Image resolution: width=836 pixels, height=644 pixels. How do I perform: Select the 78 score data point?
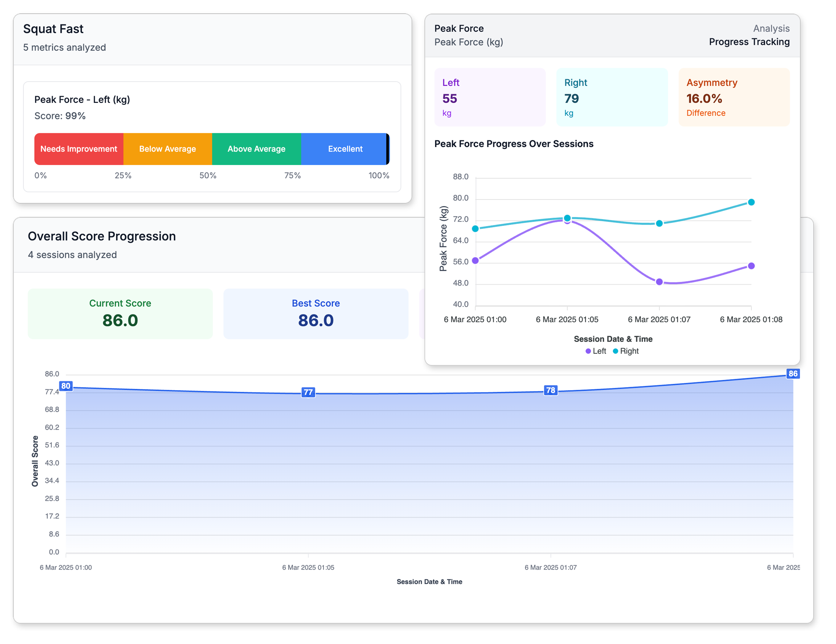pos(551,390)
